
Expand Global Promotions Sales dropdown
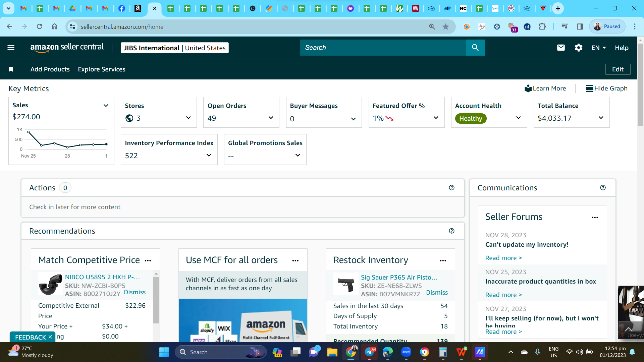[x=298, y=156]
